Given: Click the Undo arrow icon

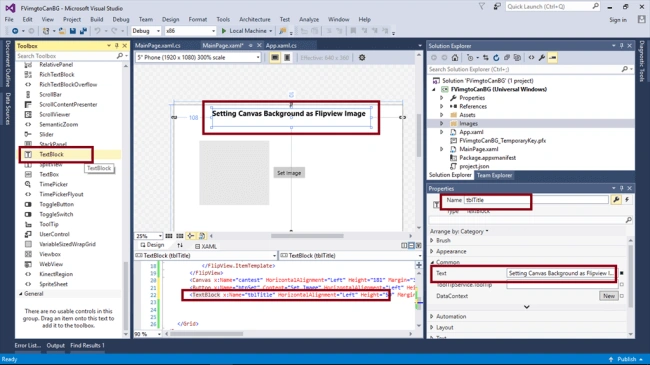Looking at the screenshot, I should point(97,31).
